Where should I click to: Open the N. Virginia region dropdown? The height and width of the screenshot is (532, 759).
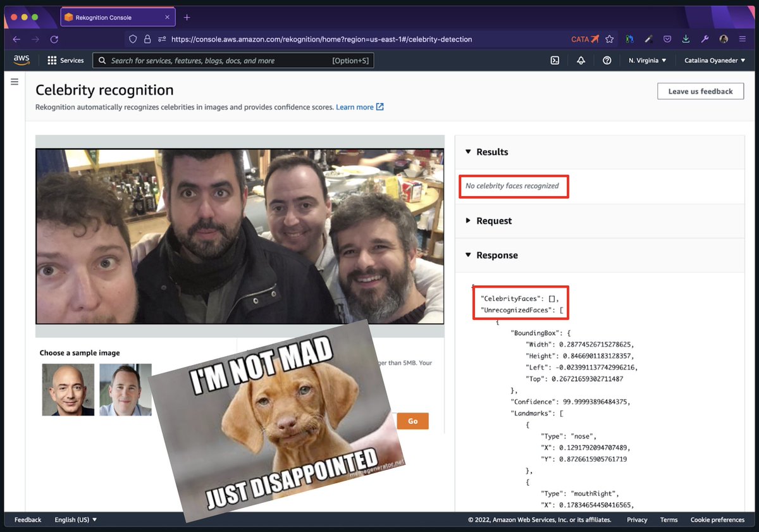[x=647, y=60]
